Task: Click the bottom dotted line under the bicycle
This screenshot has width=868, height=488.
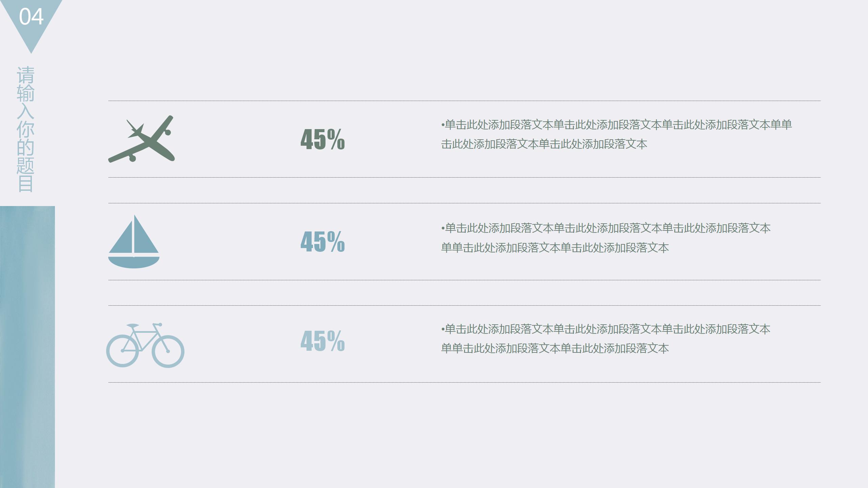Action: [465, 382]
